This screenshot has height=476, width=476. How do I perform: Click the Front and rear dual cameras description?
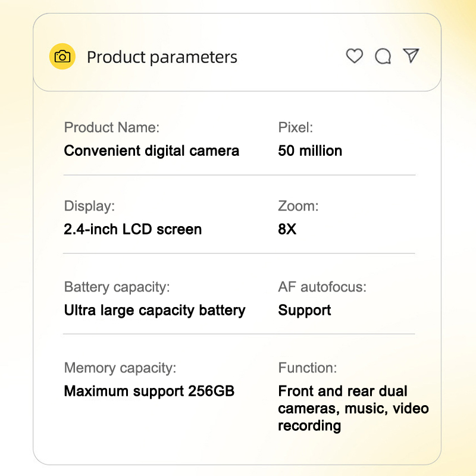[x=353, y=408]
